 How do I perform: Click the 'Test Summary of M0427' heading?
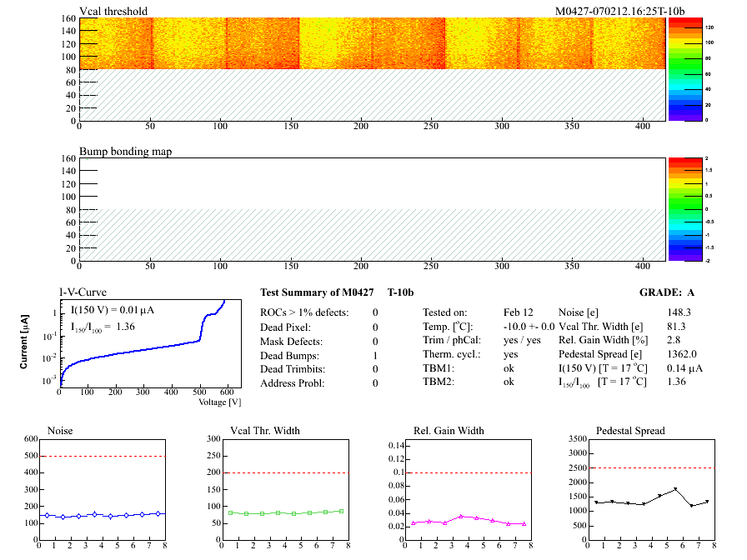pyautogui.click(x=317, y=292)
